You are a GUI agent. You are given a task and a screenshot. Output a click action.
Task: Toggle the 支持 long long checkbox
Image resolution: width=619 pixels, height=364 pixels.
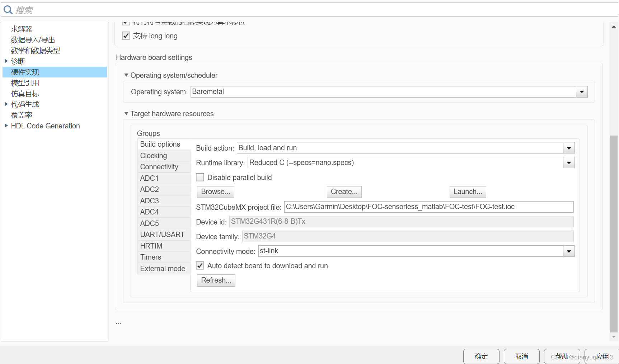point(126,36)
